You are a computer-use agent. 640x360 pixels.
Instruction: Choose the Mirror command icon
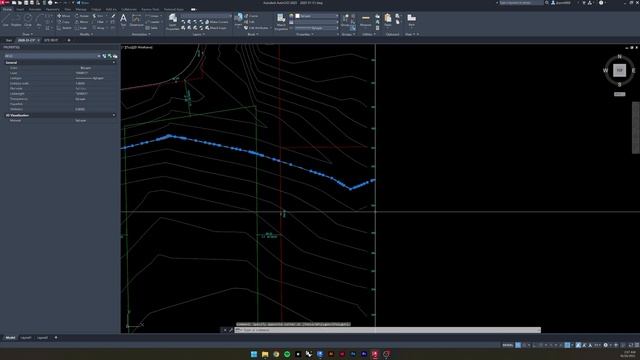click(77, 22)
